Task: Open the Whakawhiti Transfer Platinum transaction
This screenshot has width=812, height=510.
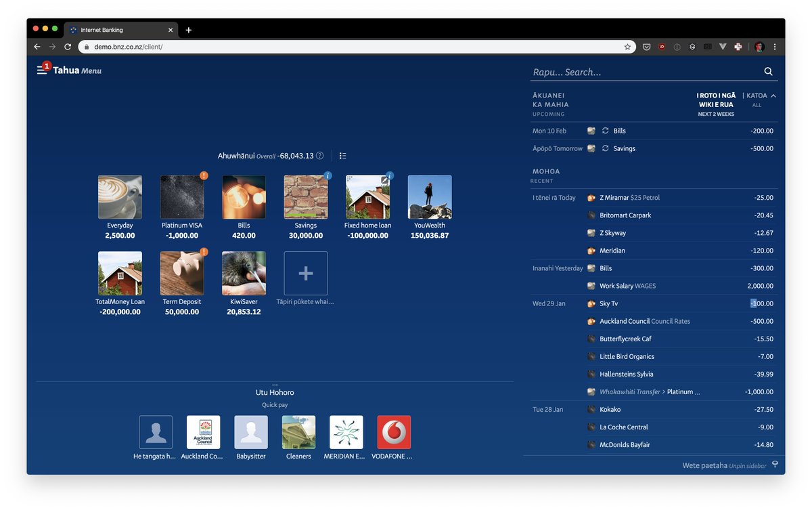Action: tap(653, 391)
